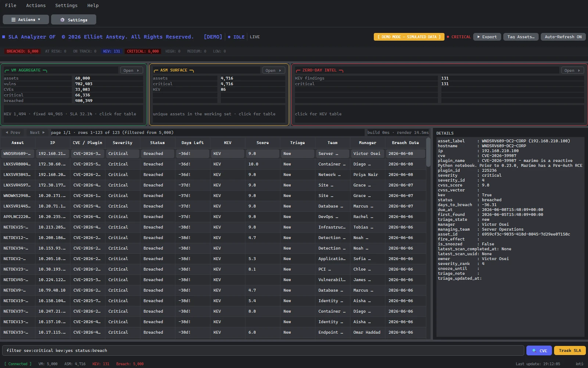Sort by Severity column header
This screenshot has height=368, width=588.
122,143
